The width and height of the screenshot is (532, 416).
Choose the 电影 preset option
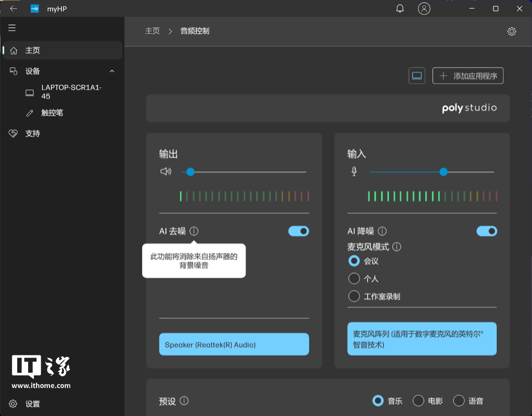click(x=418, y=401)
